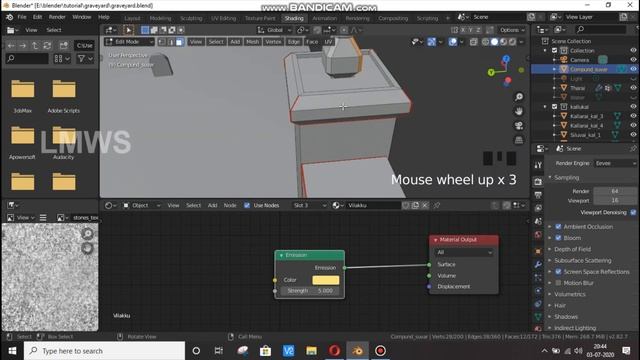Disable Viewport Denoising checkbox
The width and height of the screenshot is (640, 360).
point(633,212)
